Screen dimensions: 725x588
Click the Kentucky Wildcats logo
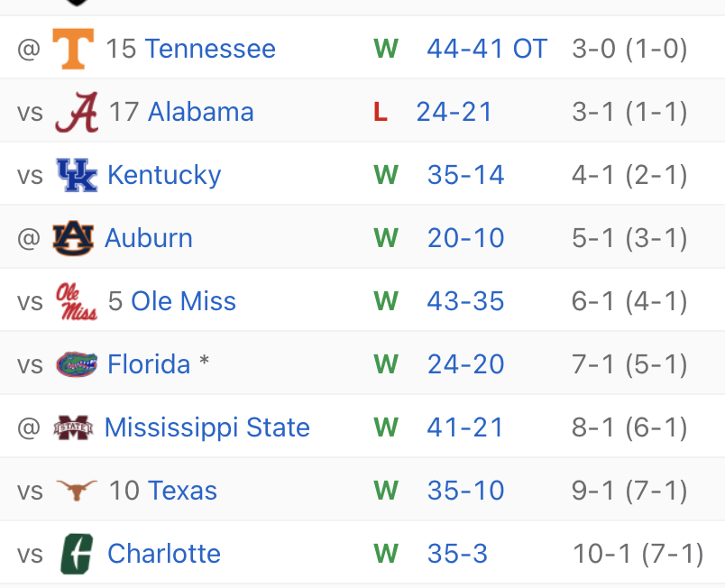coord(76,175)
